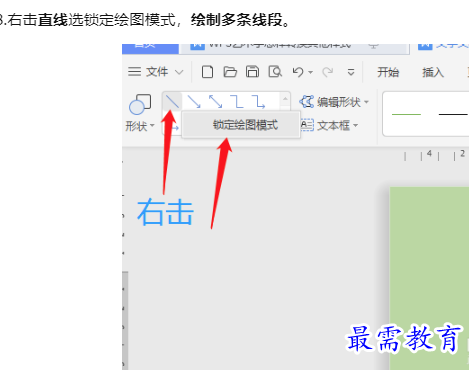
Task: Click the Undo icon
Action: tap(298, 72)
